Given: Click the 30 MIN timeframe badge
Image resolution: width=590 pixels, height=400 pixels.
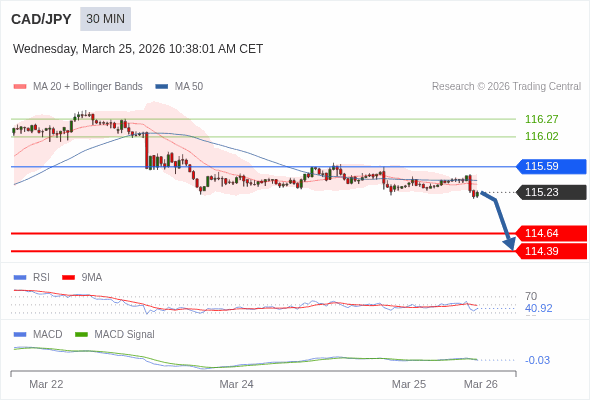Looking at the screenshot, I should coord(105,19).
